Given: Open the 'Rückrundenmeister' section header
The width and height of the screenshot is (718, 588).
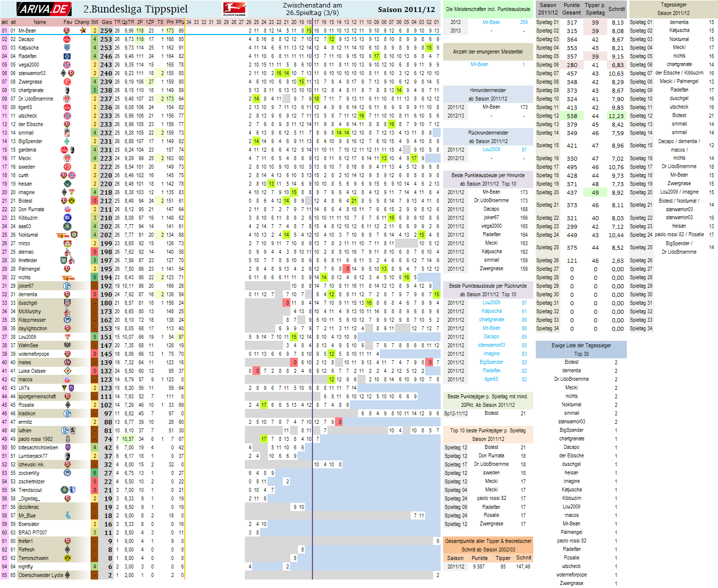Looking at the screenshot, I should click(488, 137).
